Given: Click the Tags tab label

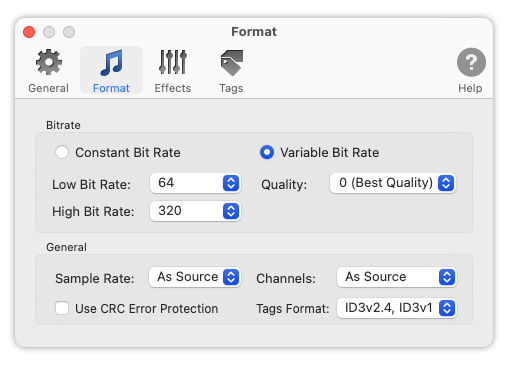Looking at the screenshot, I should 231,88.
